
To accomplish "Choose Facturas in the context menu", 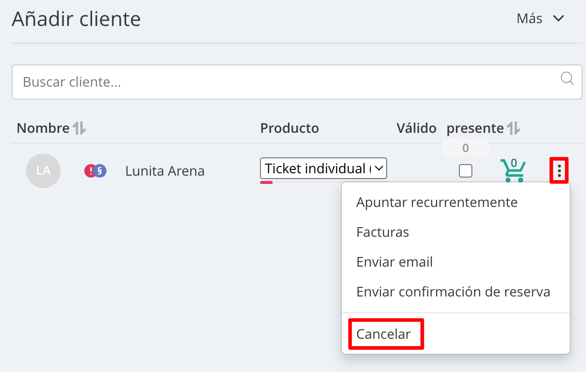I will tap(382, 232).
